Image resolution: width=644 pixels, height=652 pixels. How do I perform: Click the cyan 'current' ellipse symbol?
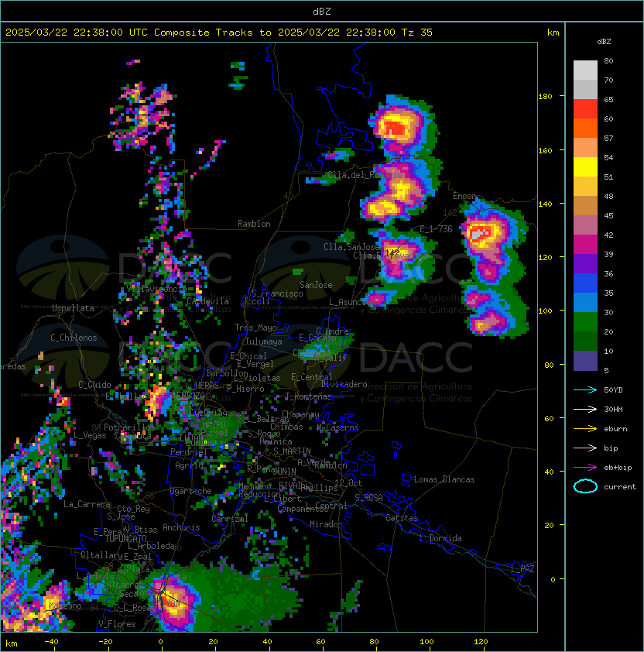pyautogui.click(x=585, y=486)
